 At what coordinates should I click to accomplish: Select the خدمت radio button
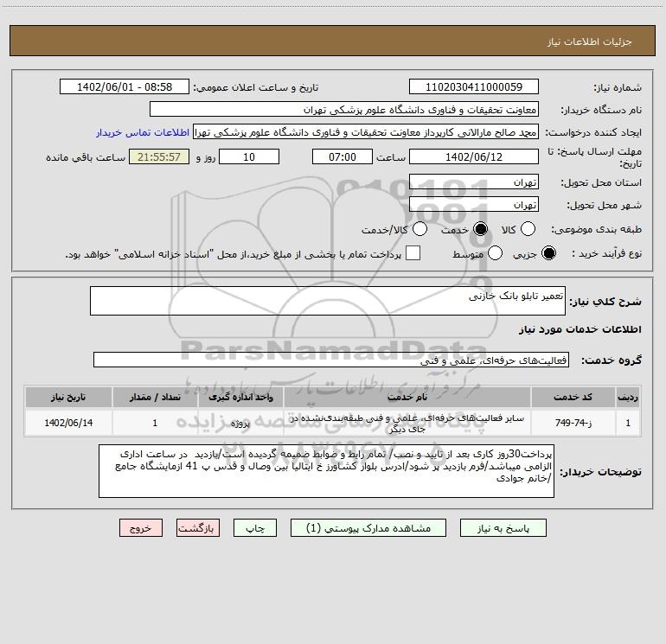tap(480, 229)
